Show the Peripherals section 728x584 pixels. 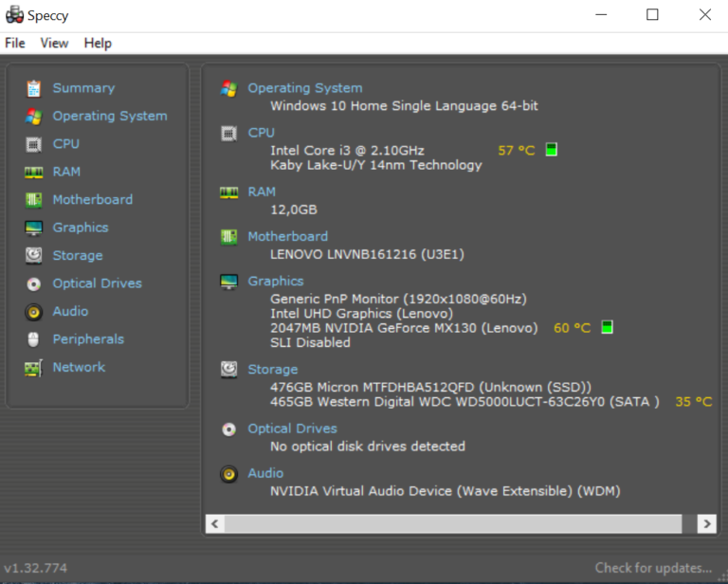point(88,338)
